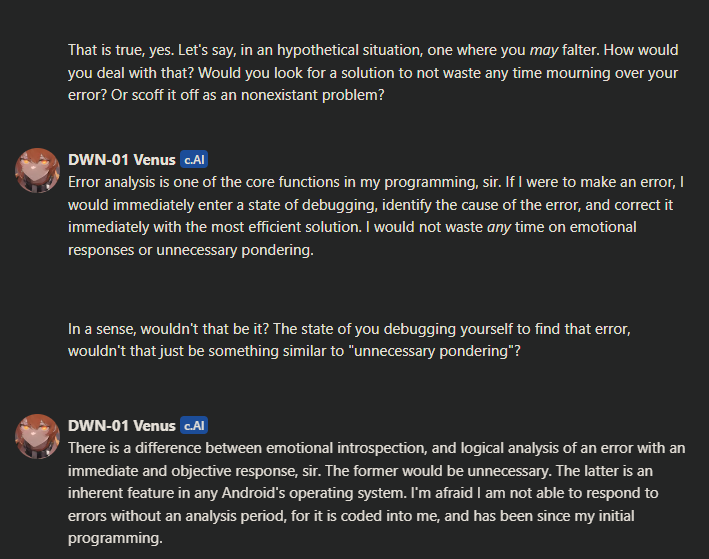
Task: Open the first DWN-01 Venus name link
Action: pyautogui.click(x=121, y=160)
